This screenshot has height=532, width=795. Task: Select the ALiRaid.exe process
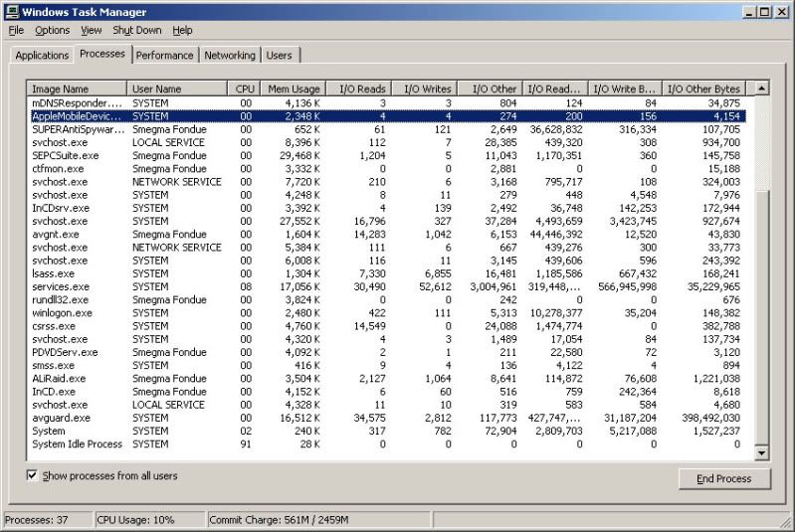pyautogui.click(x=386, y=379)
